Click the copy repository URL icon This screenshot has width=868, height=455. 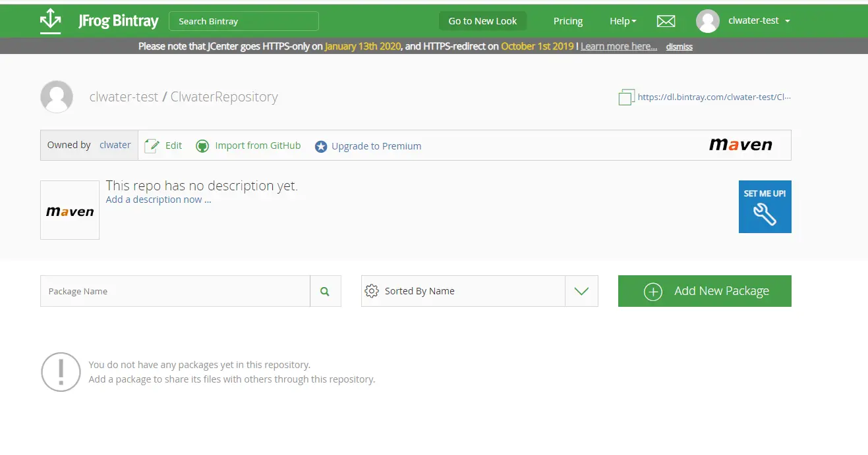(x=627, y=97)
